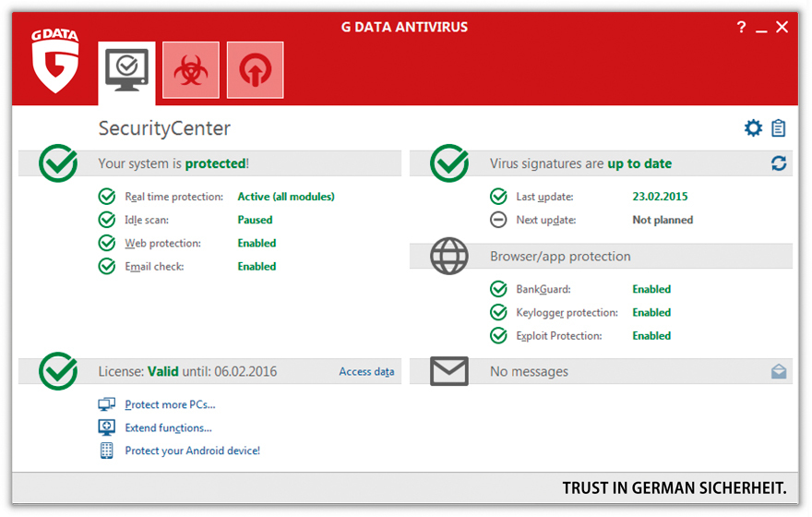Click the Keylogger protection check icon
The image size is (812, 517).
point(498,312)
